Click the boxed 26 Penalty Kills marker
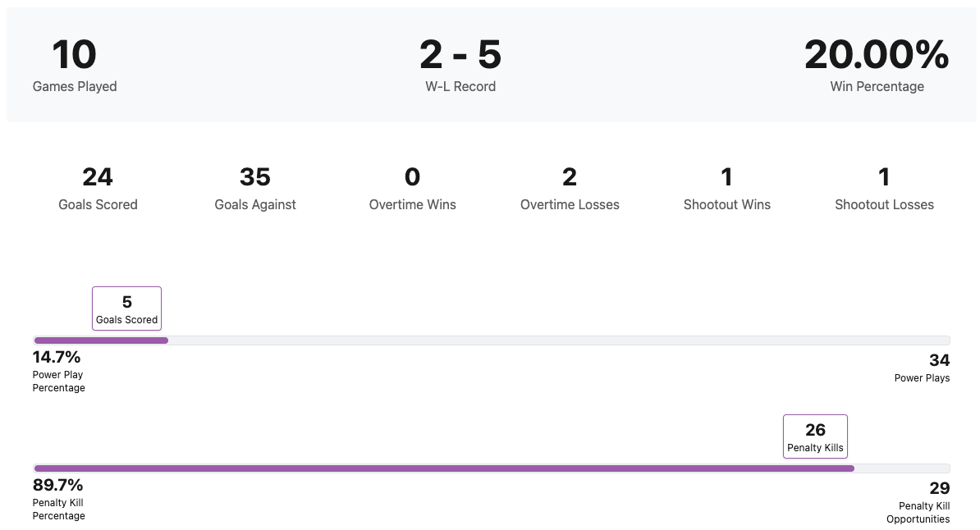This screenshot has height=530, width=980. [x=815, y=436]
